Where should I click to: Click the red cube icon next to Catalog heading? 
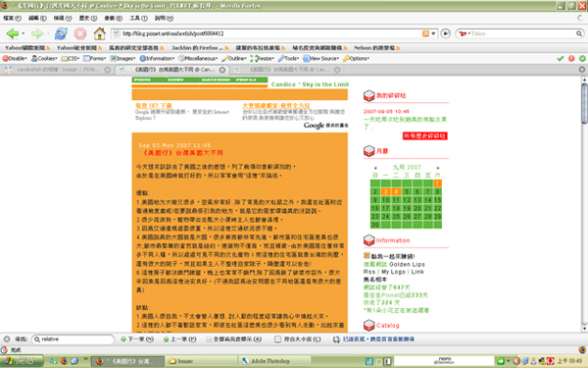point(369,325)
